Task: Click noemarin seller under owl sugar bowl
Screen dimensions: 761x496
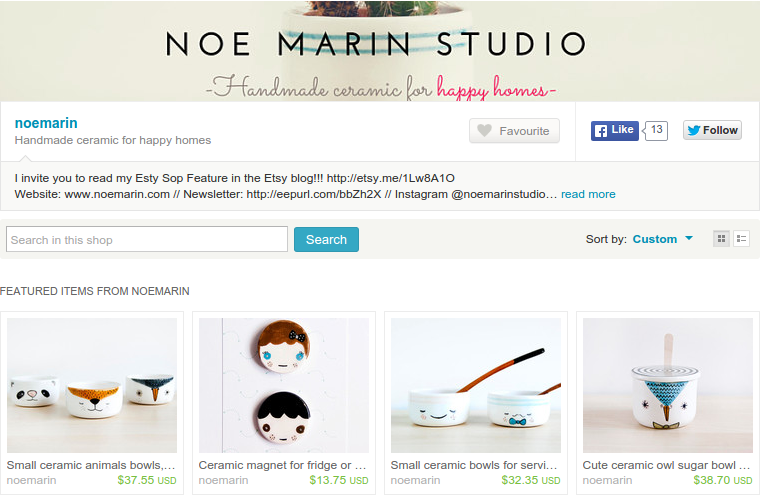Action: click(607, 480)
